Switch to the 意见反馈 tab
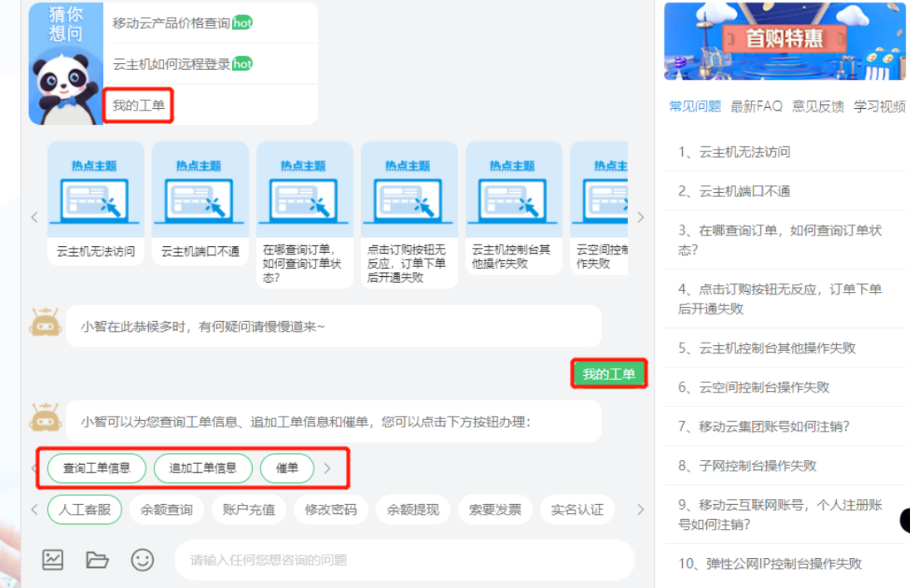This screenshot has height=588, width=910. pyautogui.click(x=818, y=106)
